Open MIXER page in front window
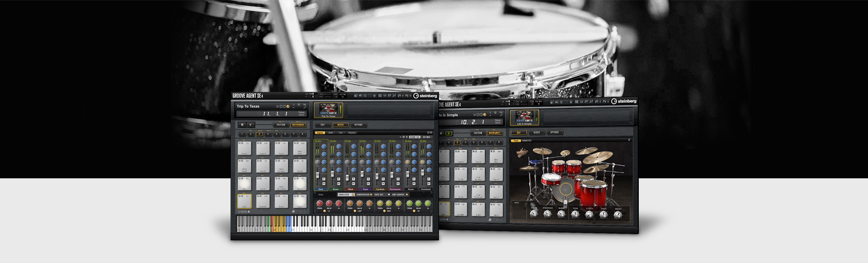Image resolution: width=868 pixels, height=263 pixels. (x=340, y=124)
